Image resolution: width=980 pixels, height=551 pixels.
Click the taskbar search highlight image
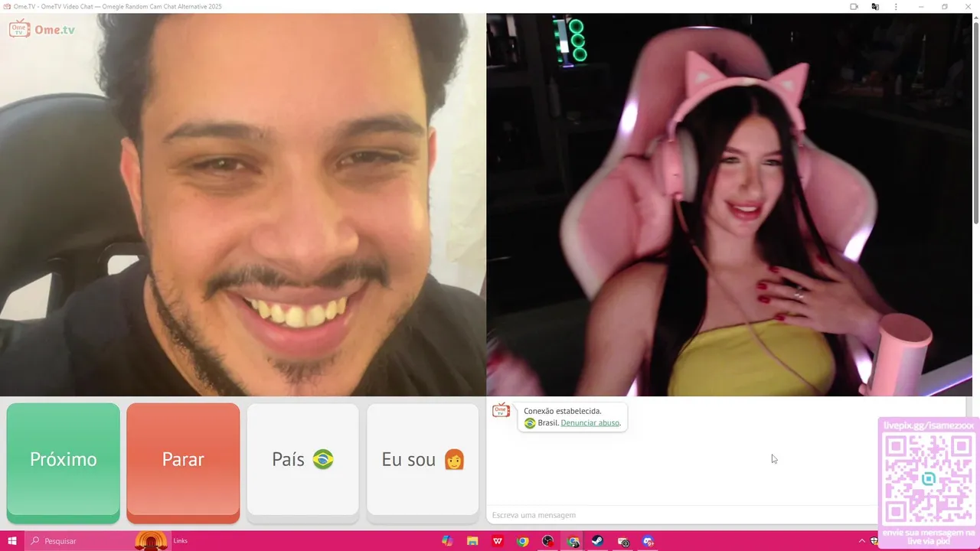151,540
